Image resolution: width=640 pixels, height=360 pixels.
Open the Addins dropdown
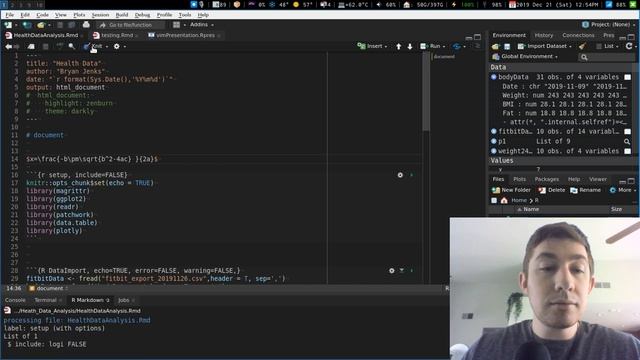click(201, 25)
